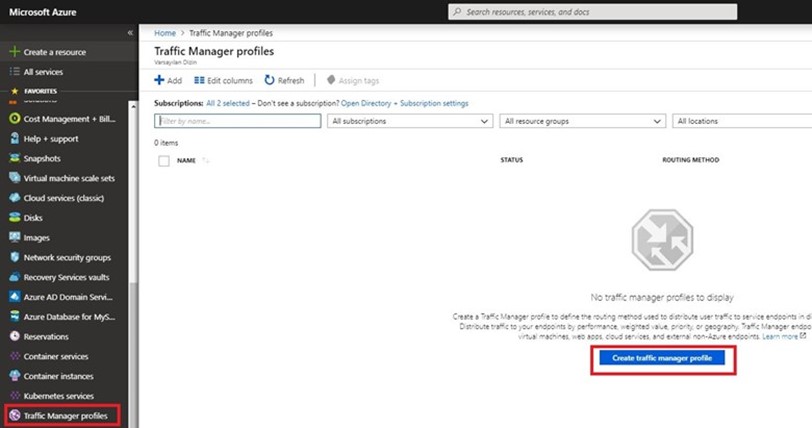Image resolution: width=812 pixels, height=428 pixels.
Task: Click the sidebar scrollbar up arrow
Action: 134,106
